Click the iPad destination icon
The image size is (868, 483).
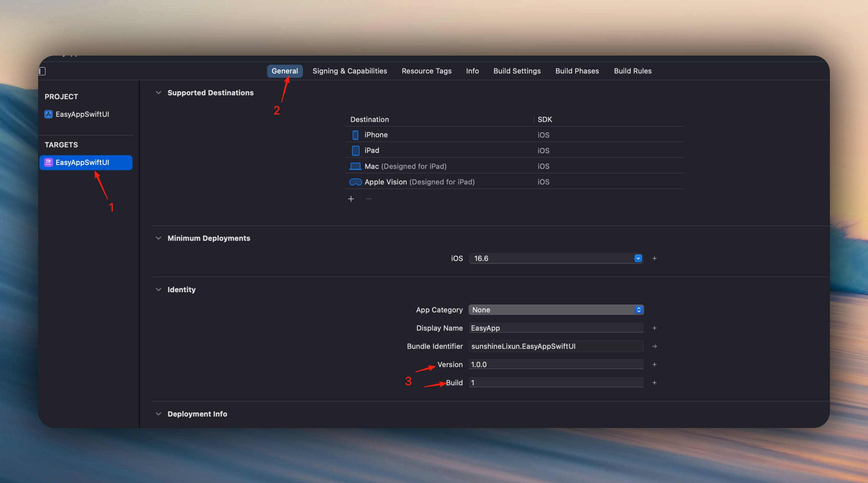pos(355,151)
